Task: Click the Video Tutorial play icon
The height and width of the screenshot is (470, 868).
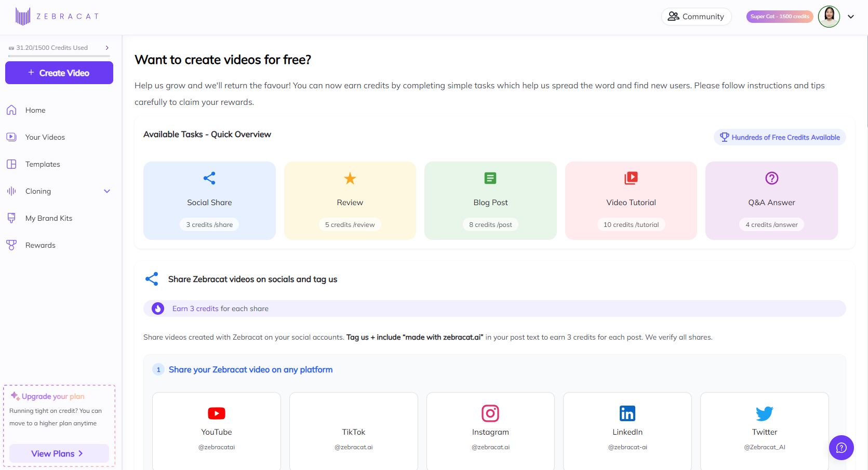Action: tap(631, 178)
